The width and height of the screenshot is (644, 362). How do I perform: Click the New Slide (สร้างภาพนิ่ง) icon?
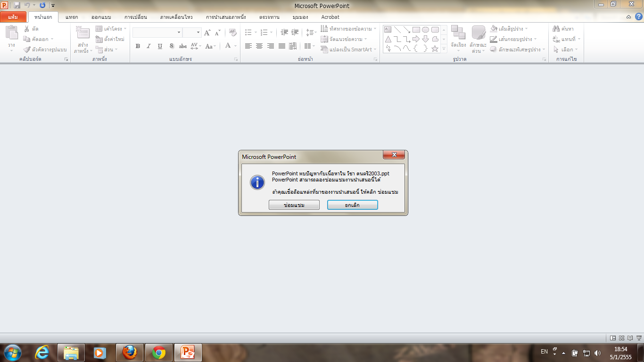tap(83, 33)
